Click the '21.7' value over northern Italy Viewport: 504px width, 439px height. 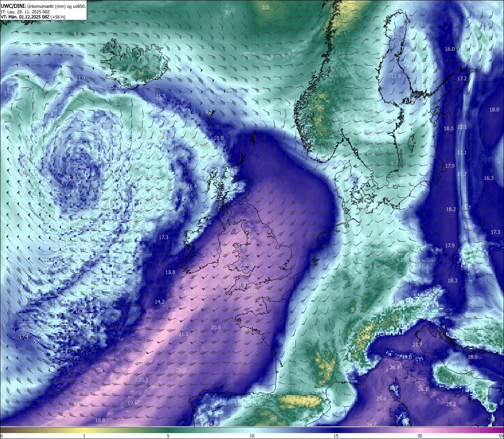417,345
